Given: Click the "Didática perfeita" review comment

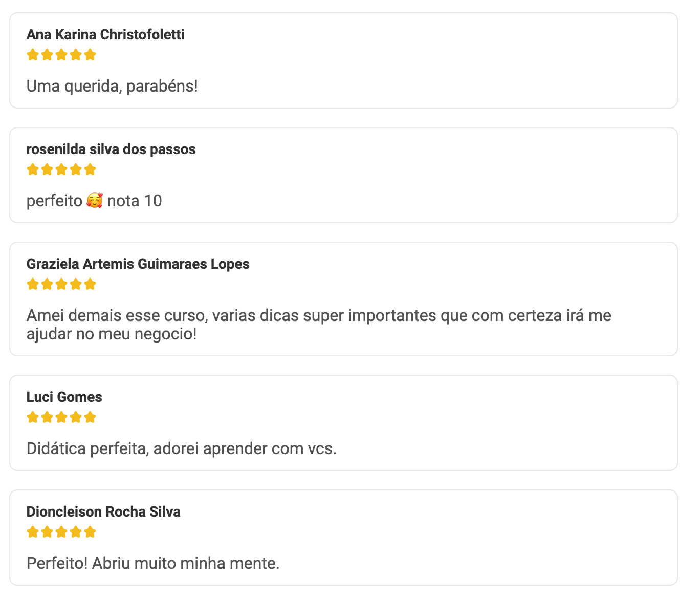Looking at the screenshot, I should coord(182,448).
